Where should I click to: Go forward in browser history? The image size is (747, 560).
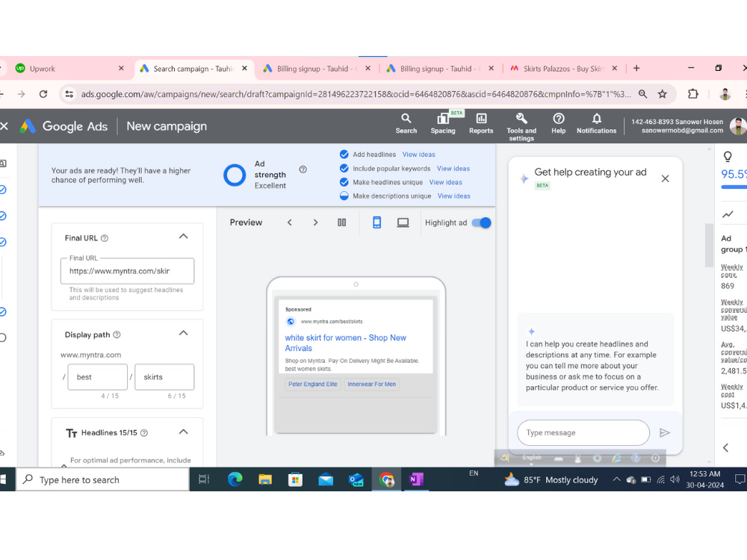click(22, 94)
